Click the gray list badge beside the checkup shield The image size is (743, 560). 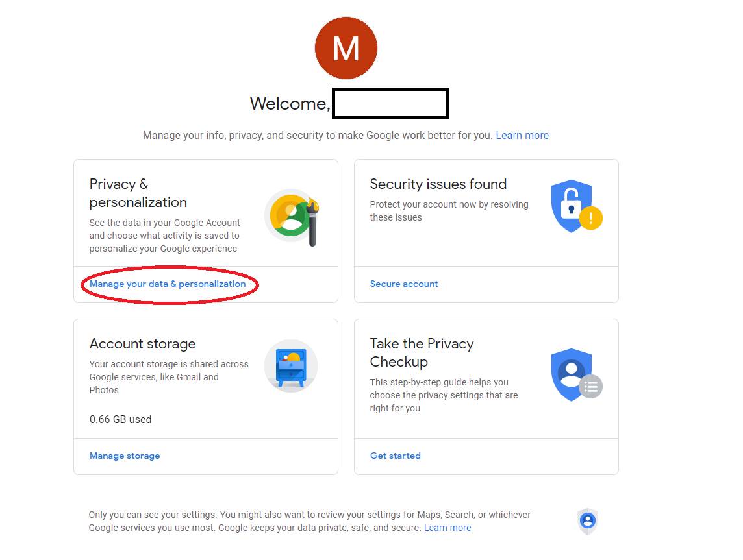(x=590, y=387)
